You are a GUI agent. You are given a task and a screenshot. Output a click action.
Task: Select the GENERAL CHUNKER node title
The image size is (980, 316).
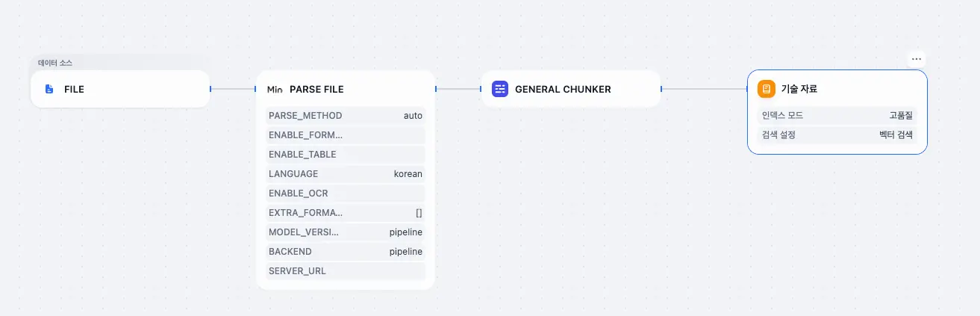coord(563,89)
